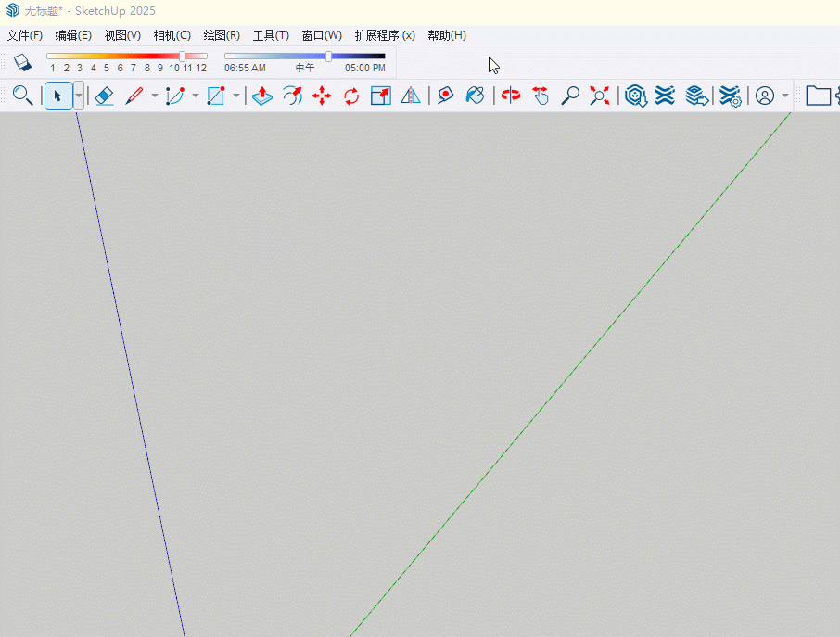Image resolution: width=840 pixels, height=637 pixels.
Task: Toggle the shadows display icon
Action: click(22, 62)
